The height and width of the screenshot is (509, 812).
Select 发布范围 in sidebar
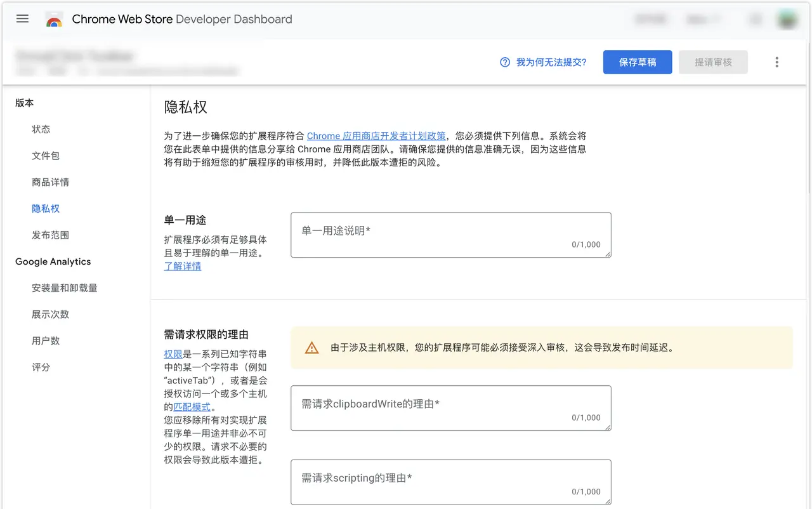(x=51, y=235)
